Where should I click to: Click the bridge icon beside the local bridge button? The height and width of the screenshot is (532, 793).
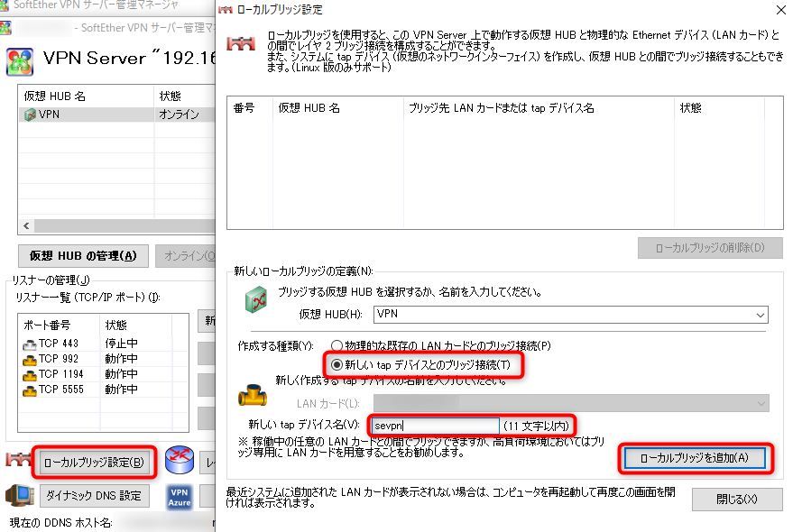pyautogui.click(x=18, y=460)
